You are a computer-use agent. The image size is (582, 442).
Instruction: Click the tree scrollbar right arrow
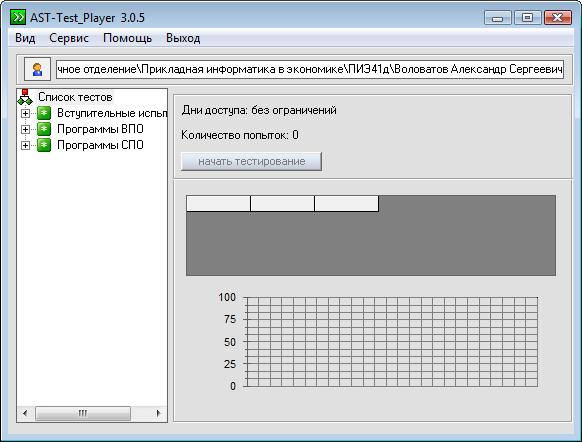pyautogui.click(x=158, y=413)
